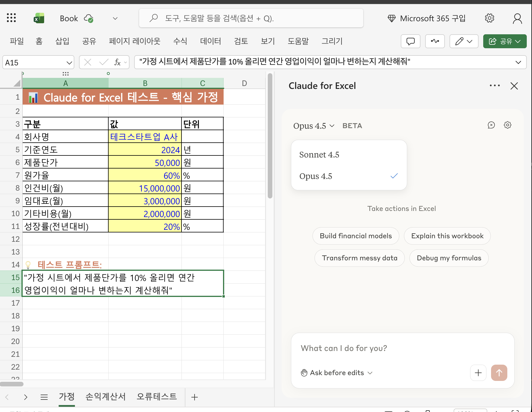This screenshot has width=532, height=412.
Task: Open the 보기 ribbon tab
Action: [x=268, y=41]
